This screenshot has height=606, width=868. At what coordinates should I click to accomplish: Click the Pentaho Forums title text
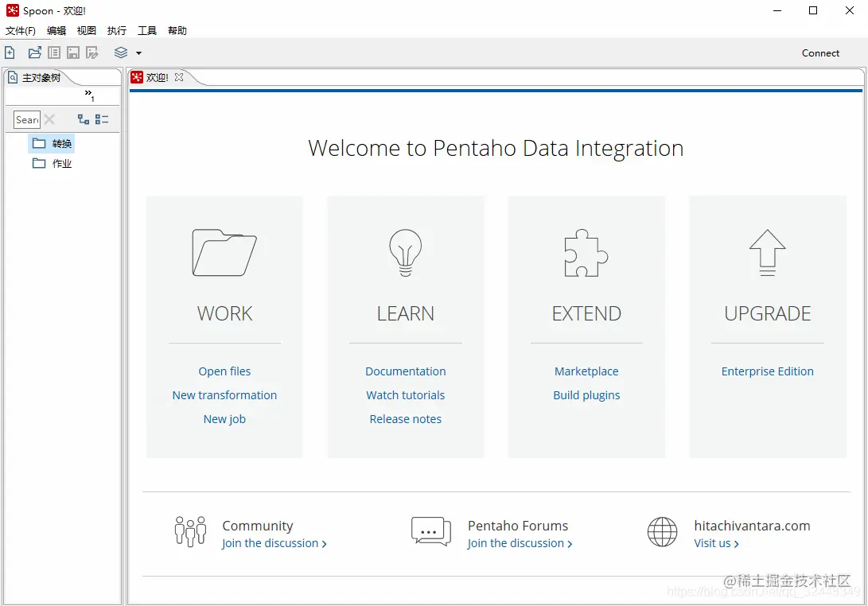518,526
